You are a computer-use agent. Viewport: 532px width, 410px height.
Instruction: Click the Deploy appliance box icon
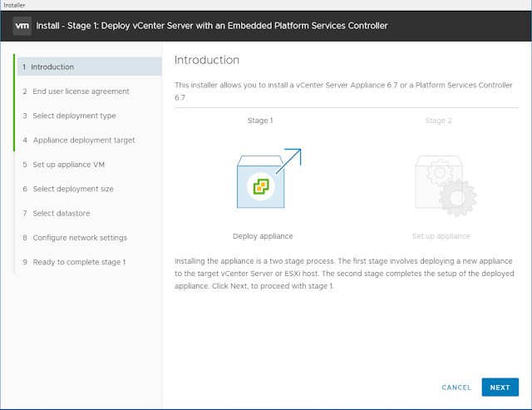(268, 179)
